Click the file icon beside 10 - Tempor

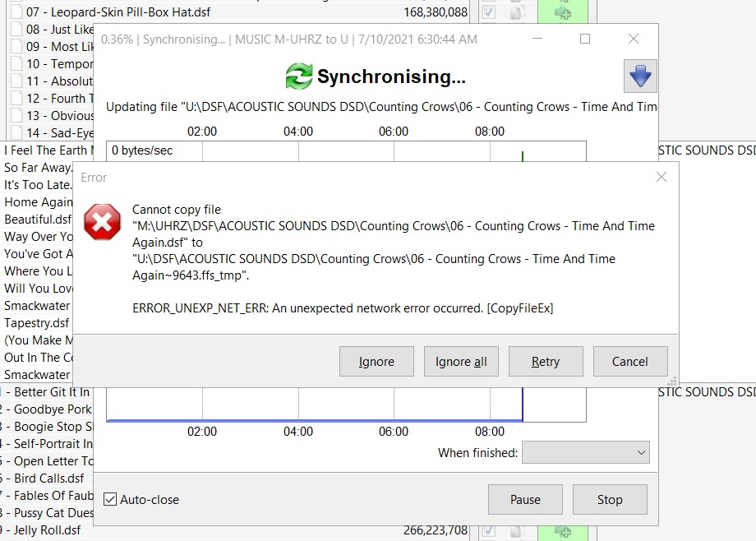click(x=17, y=63)
